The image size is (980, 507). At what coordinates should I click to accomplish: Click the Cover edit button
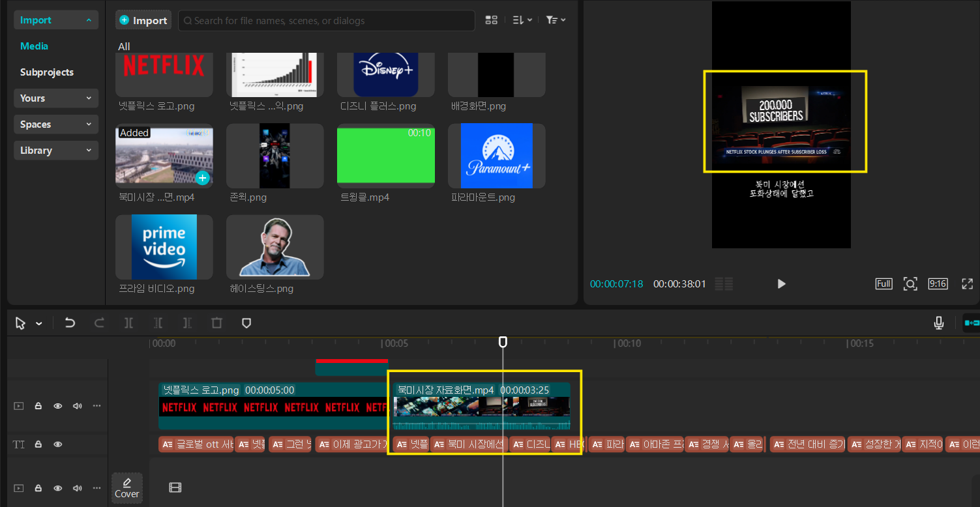(127, 488)
